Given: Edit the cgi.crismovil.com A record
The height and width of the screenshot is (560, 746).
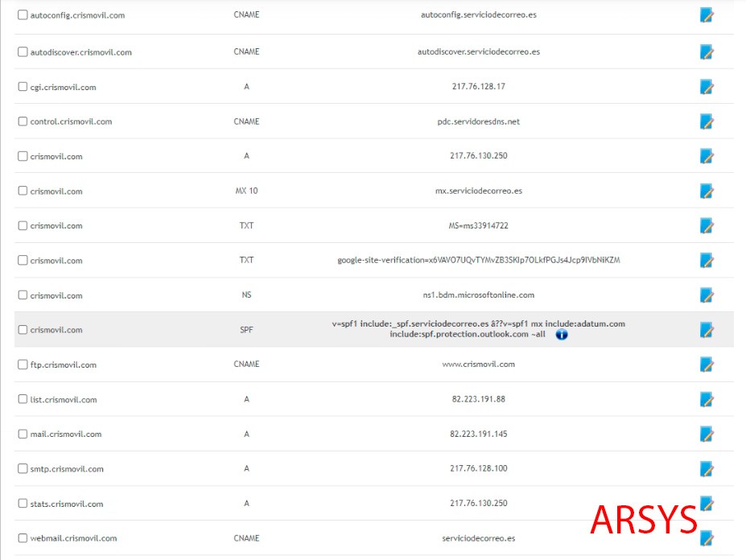Looking at the screenshot, I should (707, 87).
